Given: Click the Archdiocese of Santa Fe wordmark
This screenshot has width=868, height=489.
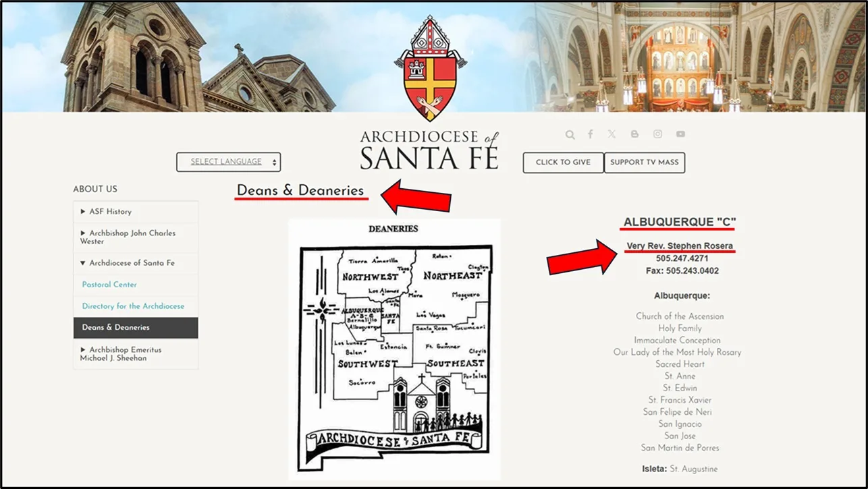Looking at the screenshot, I should tap(429, 150).
